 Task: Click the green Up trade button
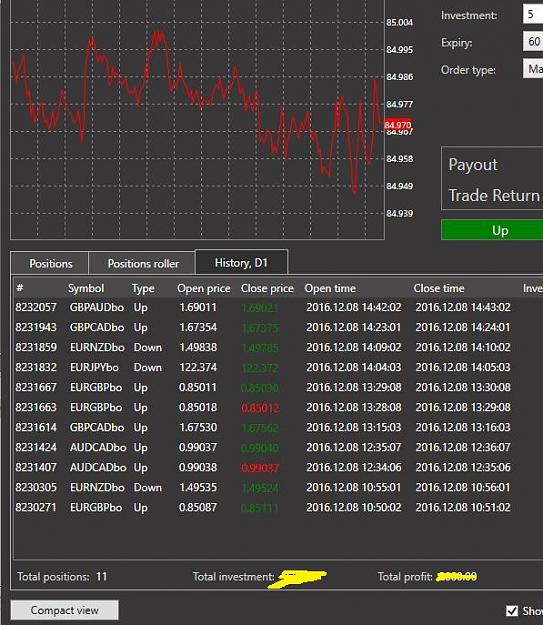pos(492,230)
